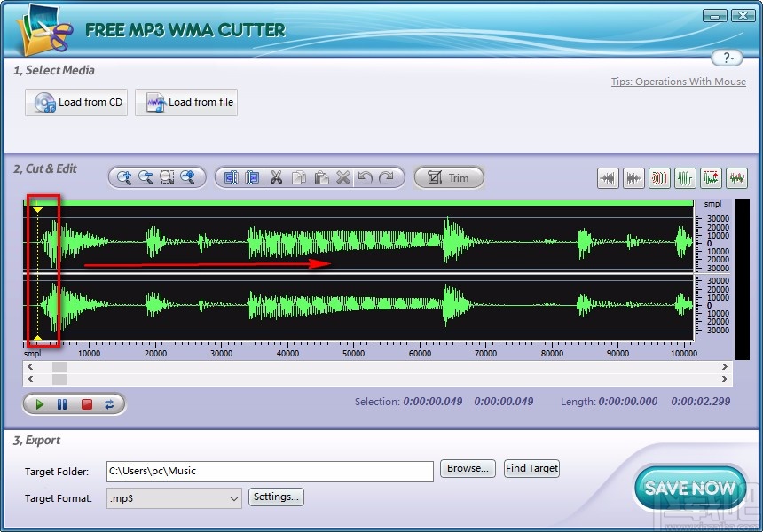The width and height of the screenshot is (763, 532).
Task: Open the Target Format .mp3 dropdown
Action: (x=174, y=498)
